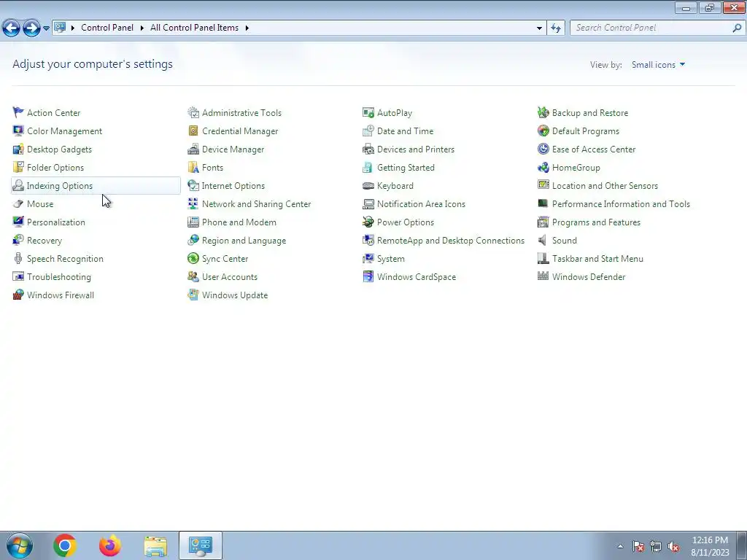The image size is (747, 560).
Task: Click the Administrative Tools gear icon
Action: point(193,112)
